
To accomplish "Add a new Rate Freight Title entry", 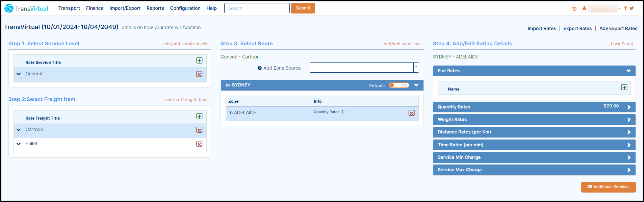I will coord(199,116).
